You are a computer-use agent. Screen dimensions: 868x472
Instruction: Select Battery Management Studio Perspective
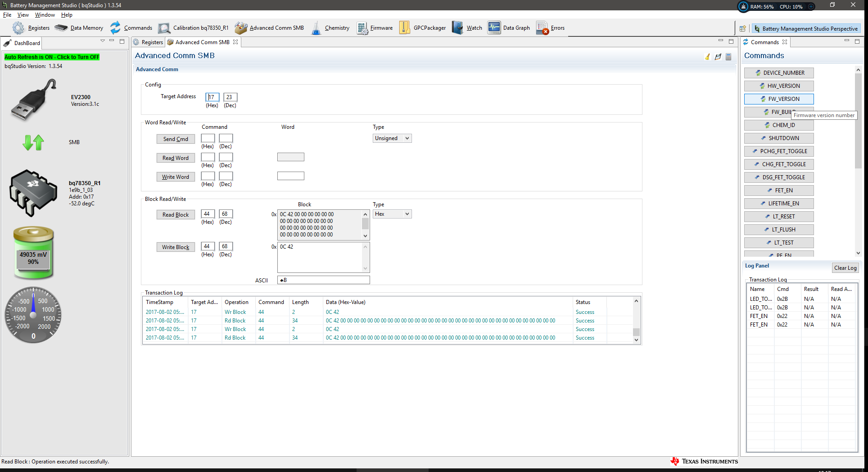[x=806, y=28]
